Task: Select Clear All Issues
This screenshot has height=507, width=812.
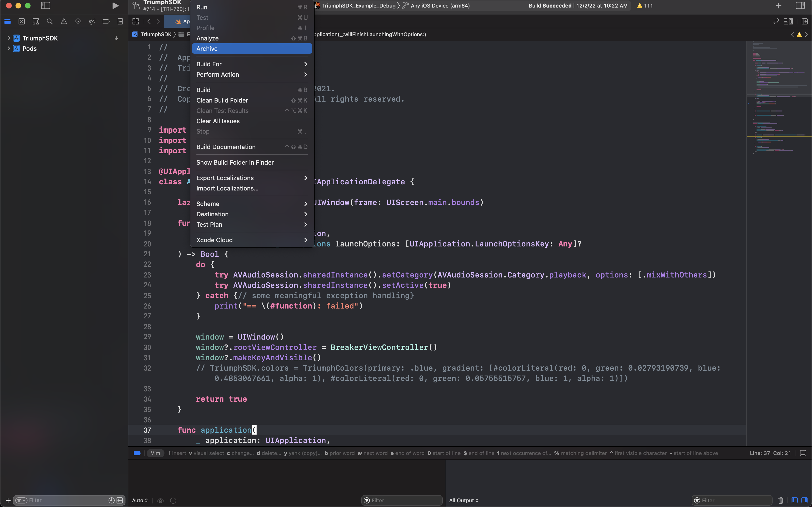Action: (x=252, y=121)
